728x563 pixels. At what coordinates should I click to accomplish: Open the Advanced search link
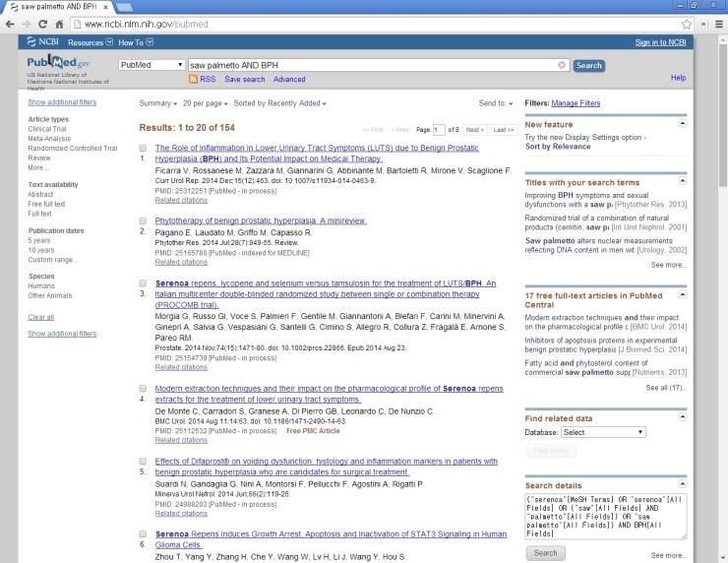point(289,79)
